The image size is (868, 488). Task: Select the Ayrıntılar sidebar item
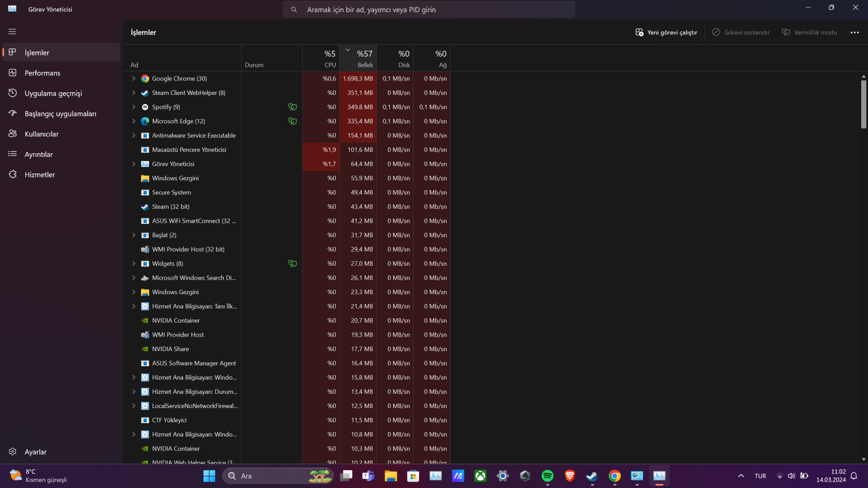[38, 155]
